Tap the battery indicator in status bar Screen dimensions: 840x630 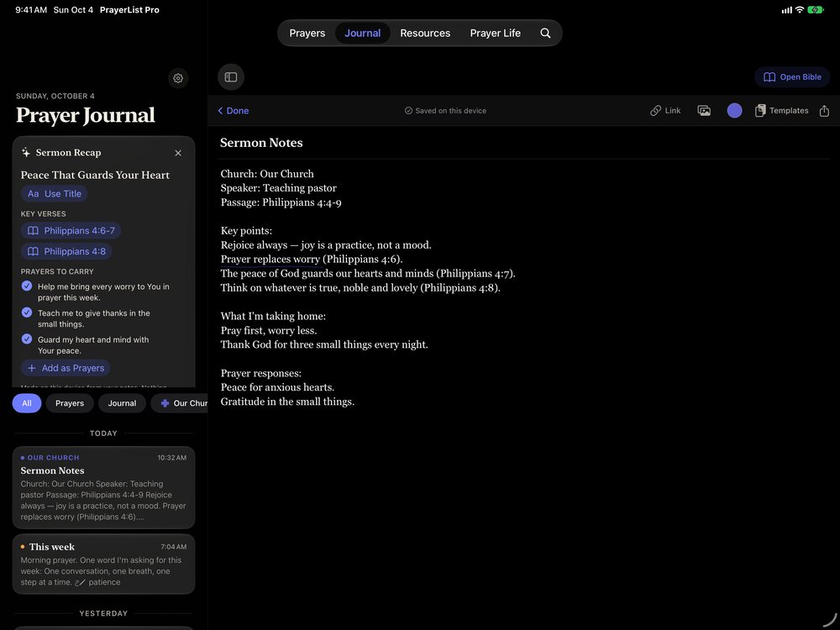pyautogui.click(x=816, y=9)
